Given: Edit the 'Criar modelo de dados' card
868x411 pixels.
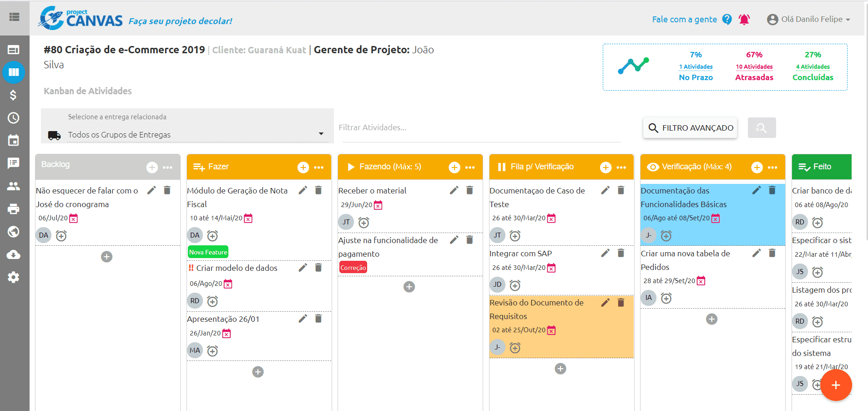Looking at the screenshot, I should (303, 268).
